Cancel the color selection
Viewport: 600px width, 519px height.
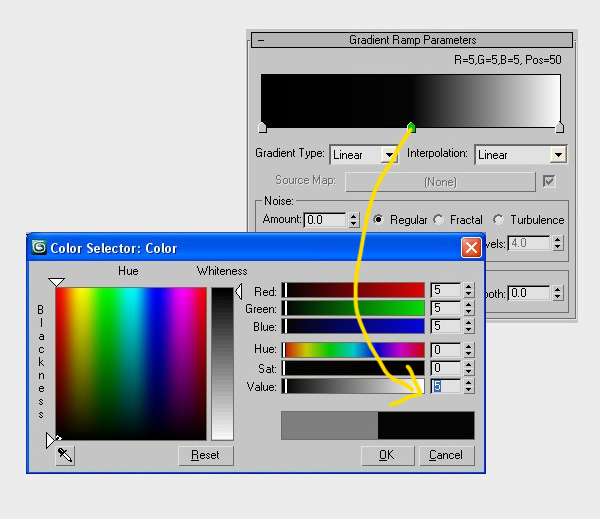point(446,455)
